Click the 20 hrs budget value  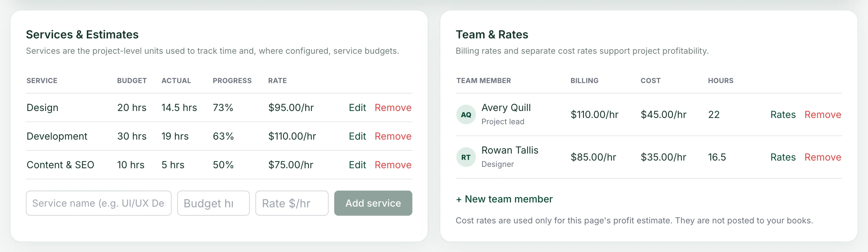[132, 108]
